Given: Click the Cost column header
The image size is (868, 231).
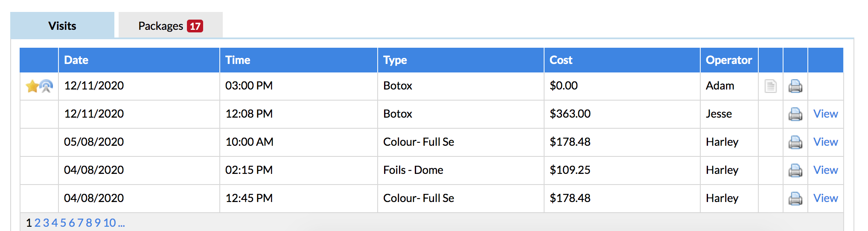Looking at the screenshot, I should 561,60.
